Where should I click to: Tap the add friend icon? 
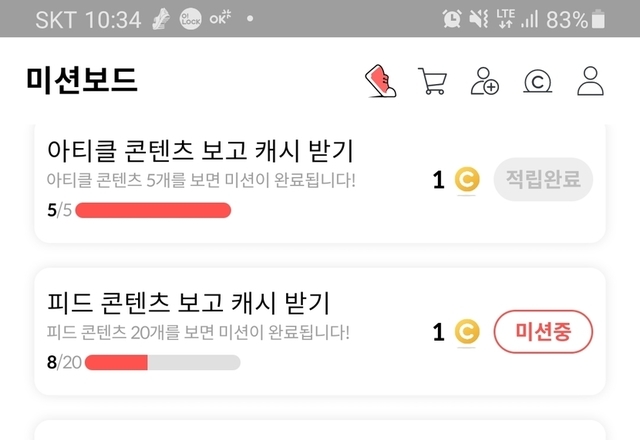(486, 81)
